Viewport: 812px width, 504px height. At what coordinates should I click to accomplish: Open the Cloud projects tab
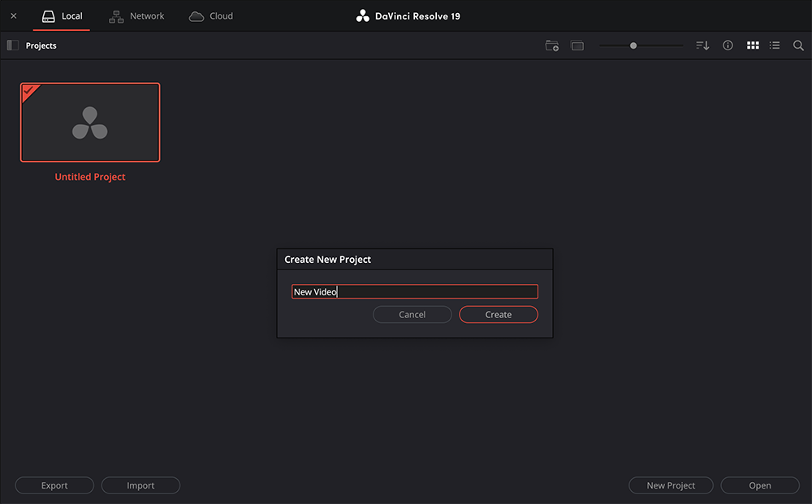(210, 15)
